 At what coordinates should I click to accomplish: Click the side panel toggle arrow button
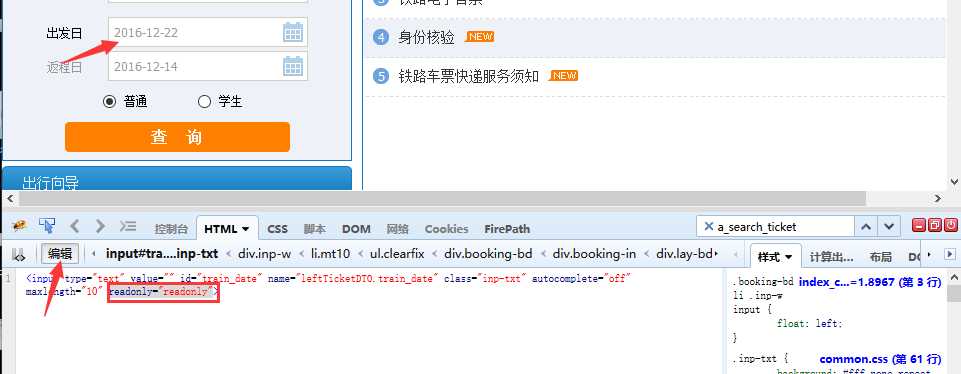tap(950, 254)
